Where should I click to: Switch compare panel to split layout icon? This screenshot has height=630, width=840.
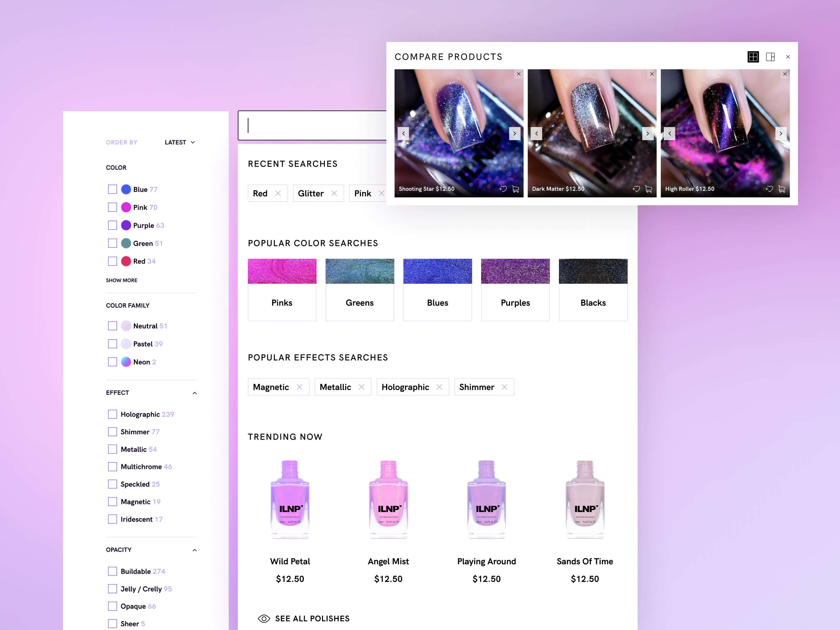coord(770,57)
